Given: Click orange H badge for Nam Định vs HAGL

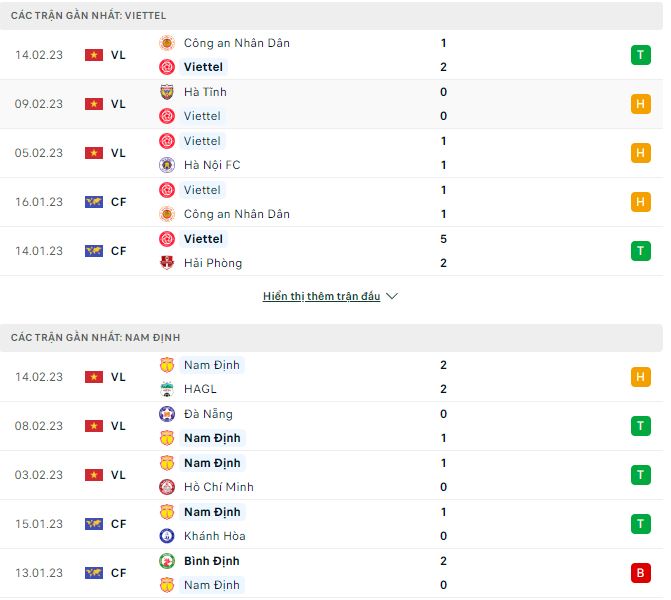Looking at the screenshot, I should 640,377.
